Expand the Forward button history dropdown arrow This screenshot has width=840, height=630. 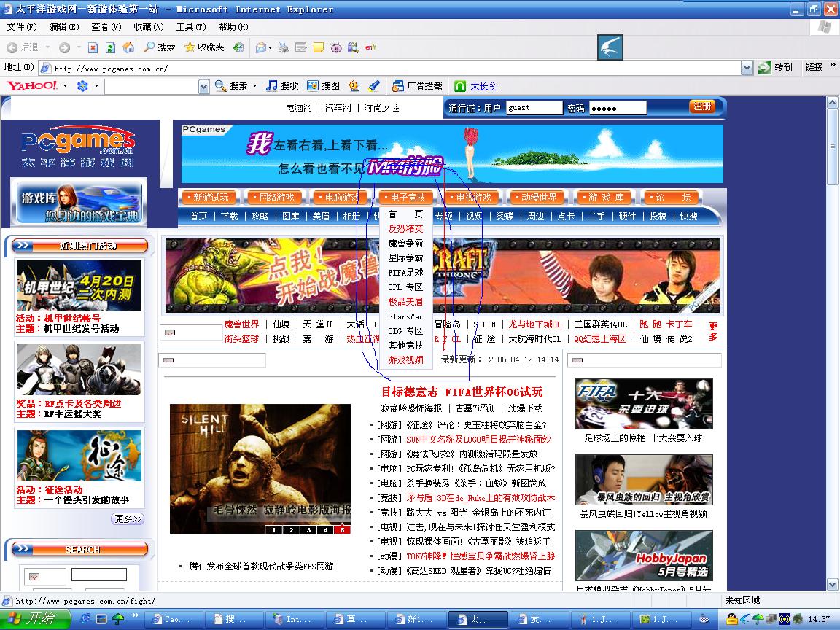click(79, 47)
